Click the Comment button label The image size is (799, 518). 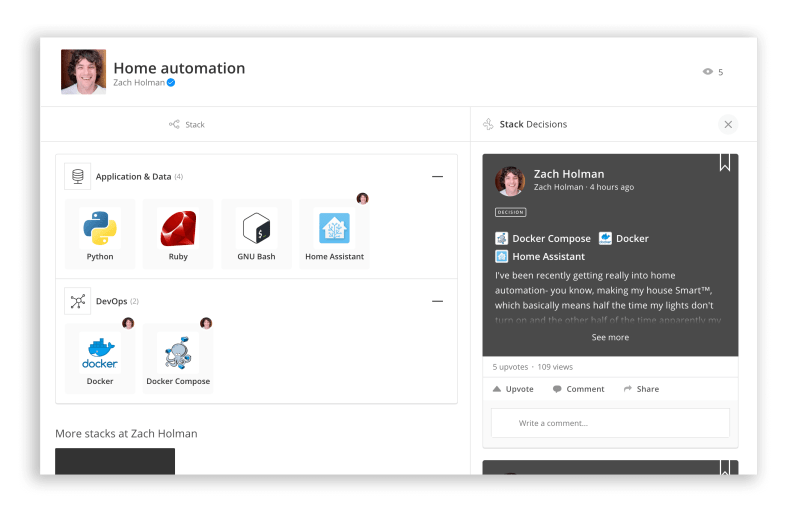585,389
